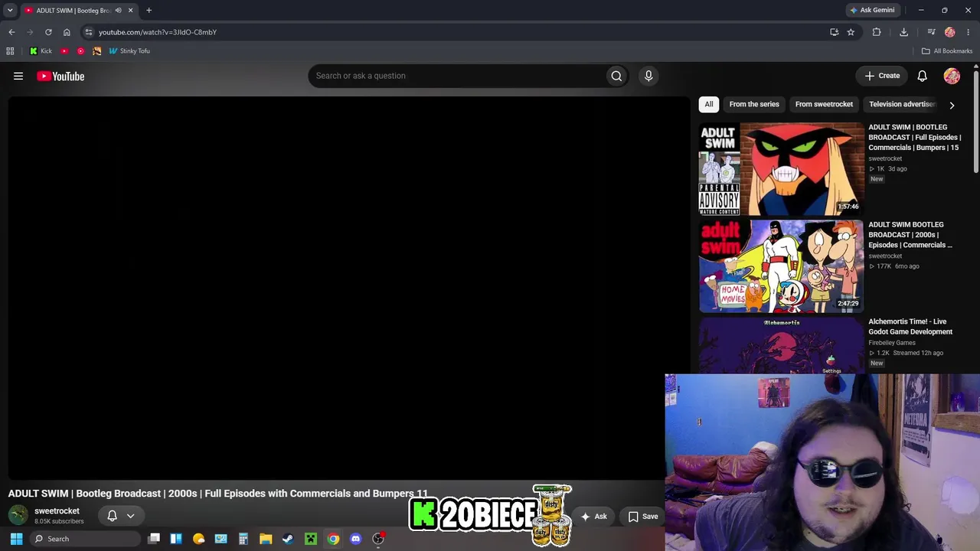Reload the YouTube page
The height and width of the screenshot is (551, 980).
(x=48, y=32)
